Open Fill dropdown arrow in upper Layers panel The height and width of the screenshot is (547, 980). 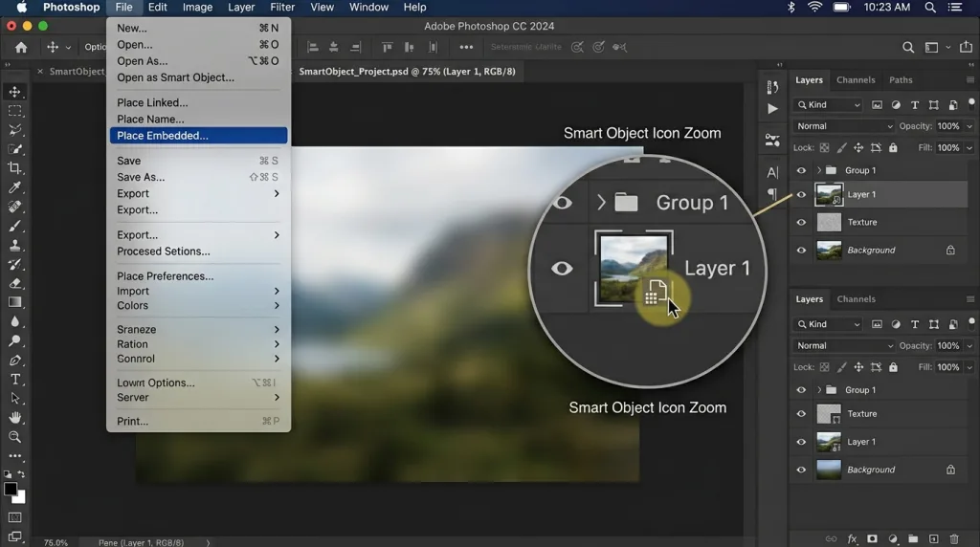[969, 148]
